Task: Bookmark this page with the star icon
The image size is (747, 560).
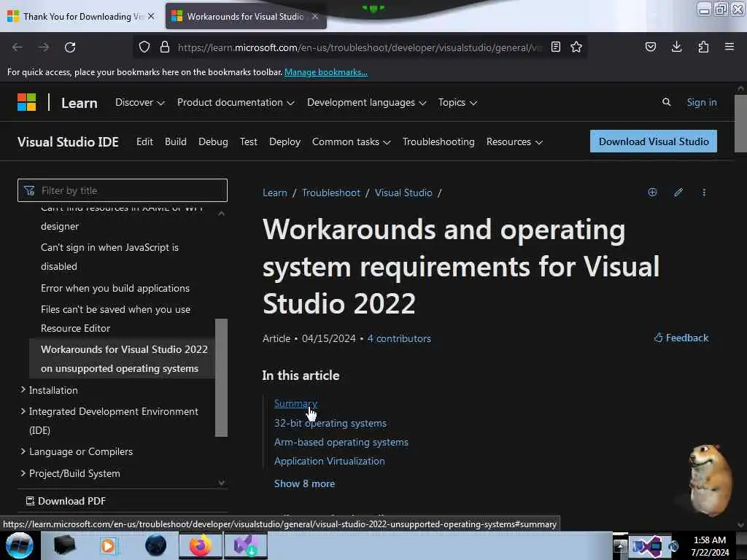Action: pyautogui.click(x=576, y=47)
